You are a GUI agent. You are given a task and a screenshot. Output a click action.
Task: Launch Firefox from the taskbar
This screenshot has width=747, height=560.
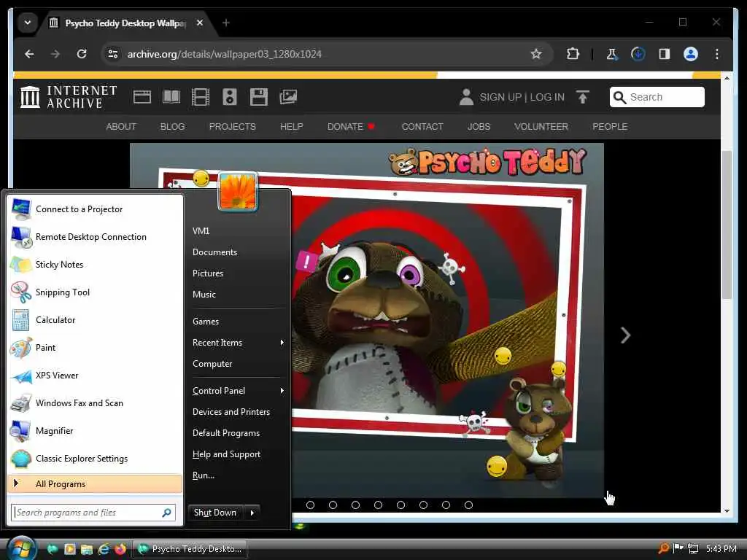120,549
